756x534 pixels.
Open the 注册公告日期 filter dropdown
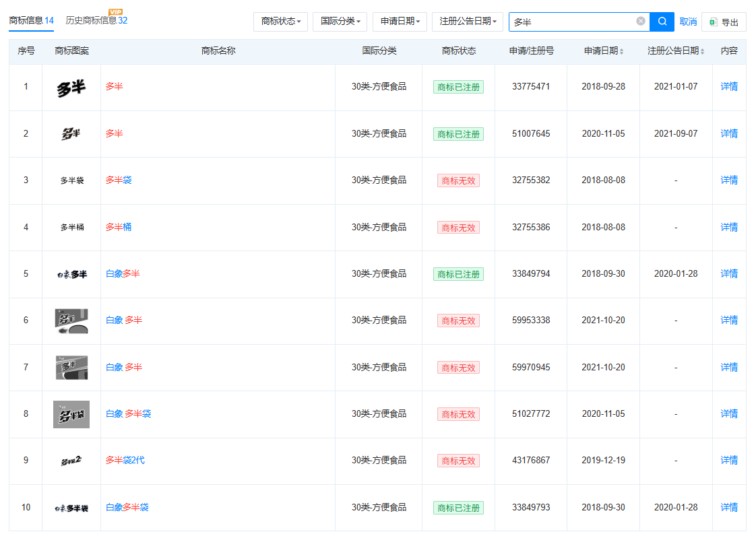[467, 22]
